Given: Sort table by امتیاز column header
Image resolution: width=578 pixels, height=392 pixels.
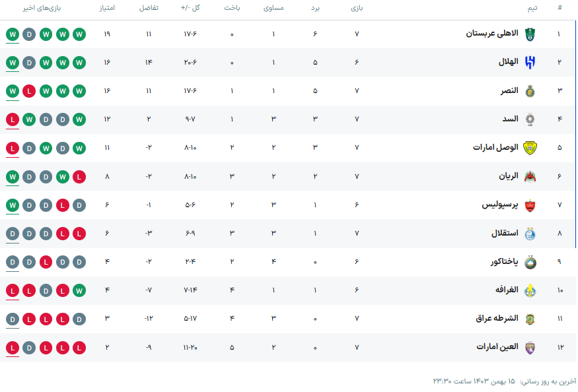Looking at the screenshot, I should (x=107, y=8).
